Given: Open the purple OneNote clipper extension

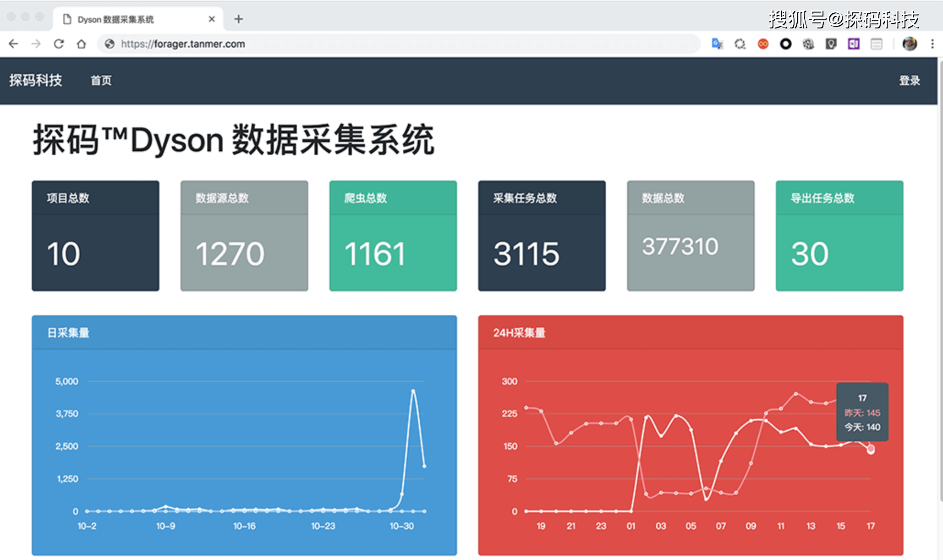Looking at the screenshot, I should coord(854,44).
